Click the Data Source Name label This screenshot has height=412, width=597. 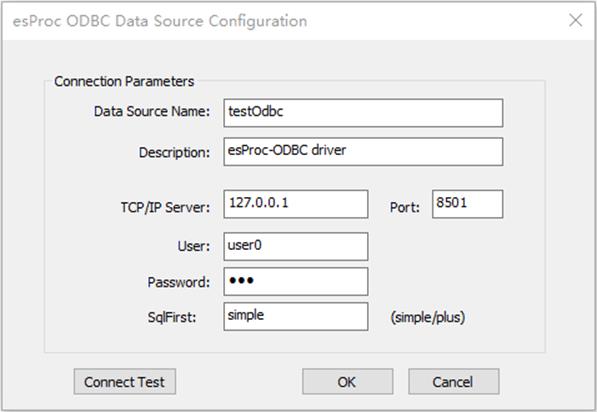pos(152,112)
